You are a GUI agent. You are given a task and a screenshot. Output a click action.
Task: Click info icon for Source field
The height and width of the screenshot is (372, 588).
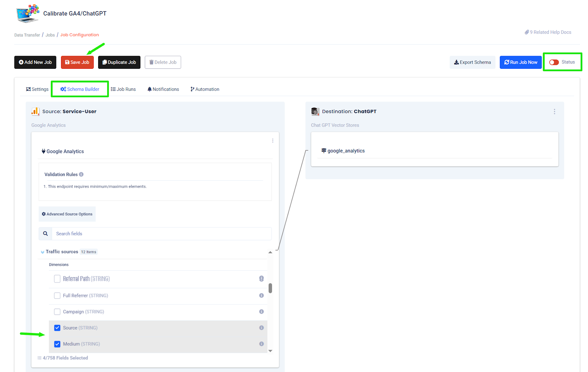261,328
